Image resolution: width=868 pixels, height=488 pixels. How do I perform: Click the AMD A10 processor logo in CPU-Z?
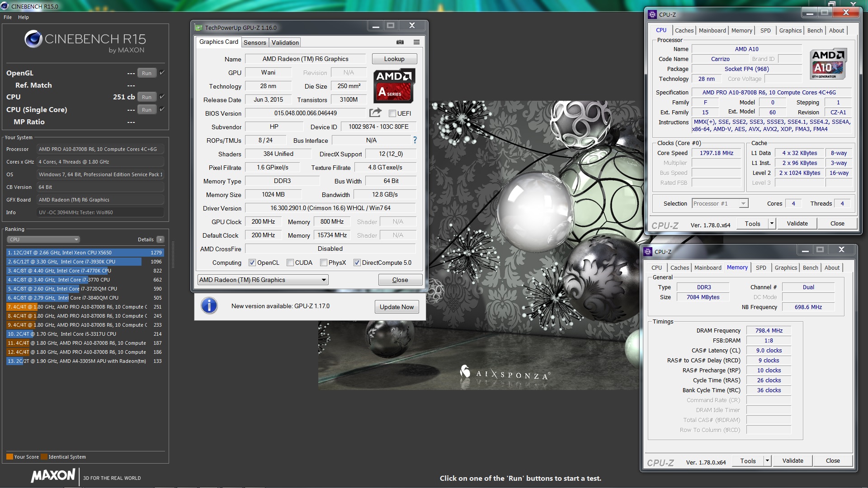pyautogui.click(x=828, y=64)
